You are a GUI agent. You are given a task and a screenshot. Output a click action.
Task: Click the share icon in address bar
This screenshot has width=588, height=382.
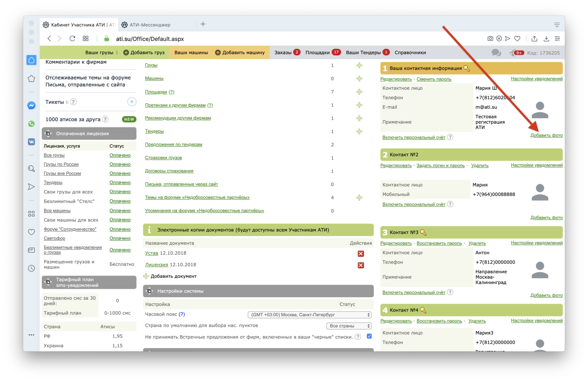(534, 39)
